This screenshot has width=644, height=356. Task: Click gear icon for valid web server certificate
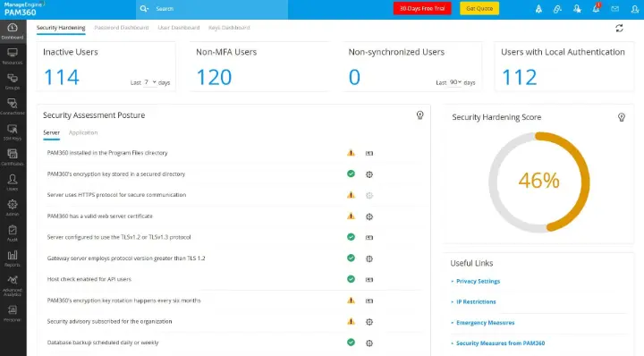click(x=369, y=216)
